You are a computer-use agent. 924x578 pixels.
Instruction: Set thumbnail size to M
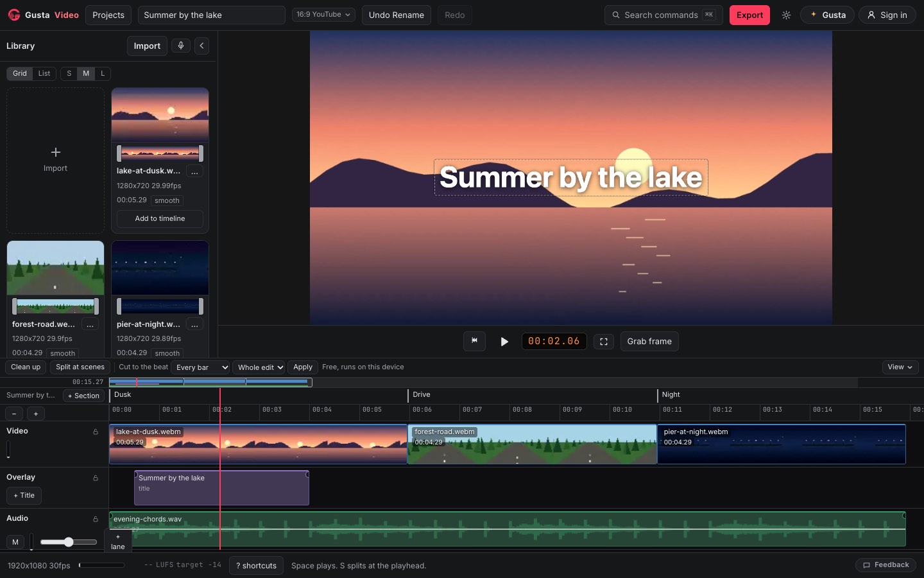click(86, 73)
